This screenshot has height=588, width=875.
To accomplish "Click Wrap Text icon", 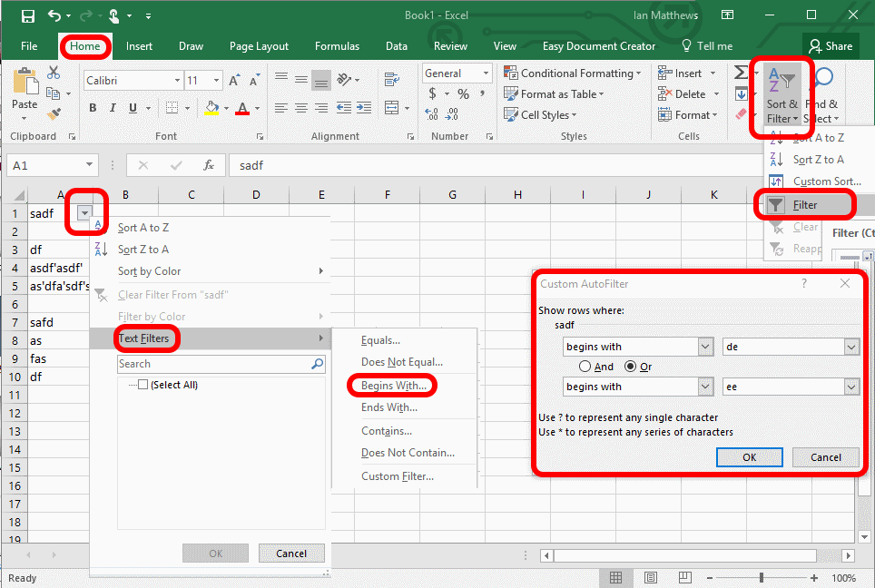I will click(392, 80).
